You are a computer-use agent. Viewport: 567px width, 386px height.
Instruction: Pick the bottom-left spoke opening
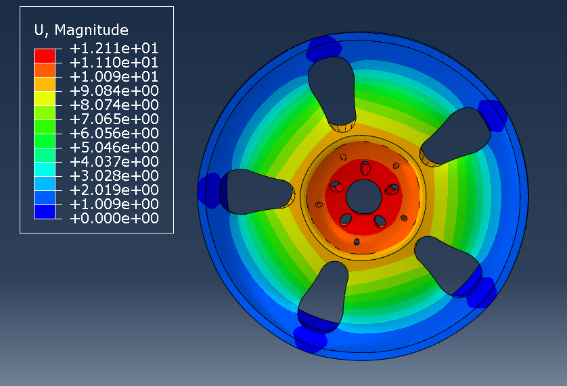[323, 296]
